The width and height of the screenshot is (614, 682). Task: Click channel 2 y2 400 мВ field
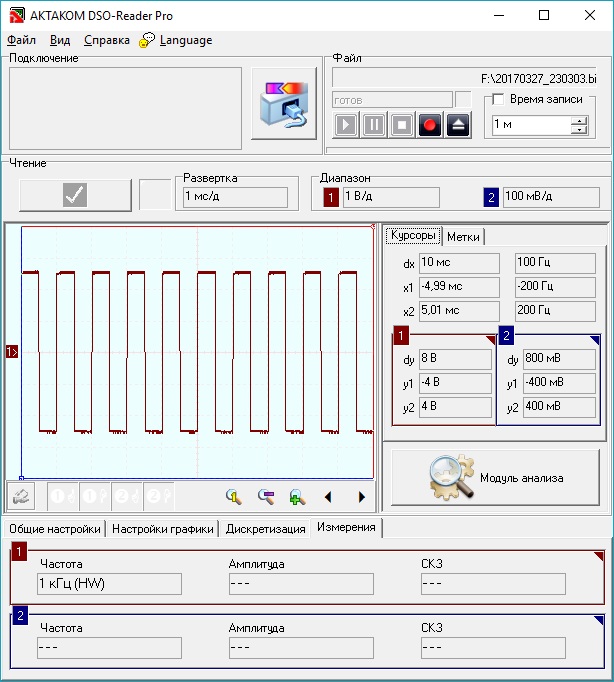click(x=559, y=407)
